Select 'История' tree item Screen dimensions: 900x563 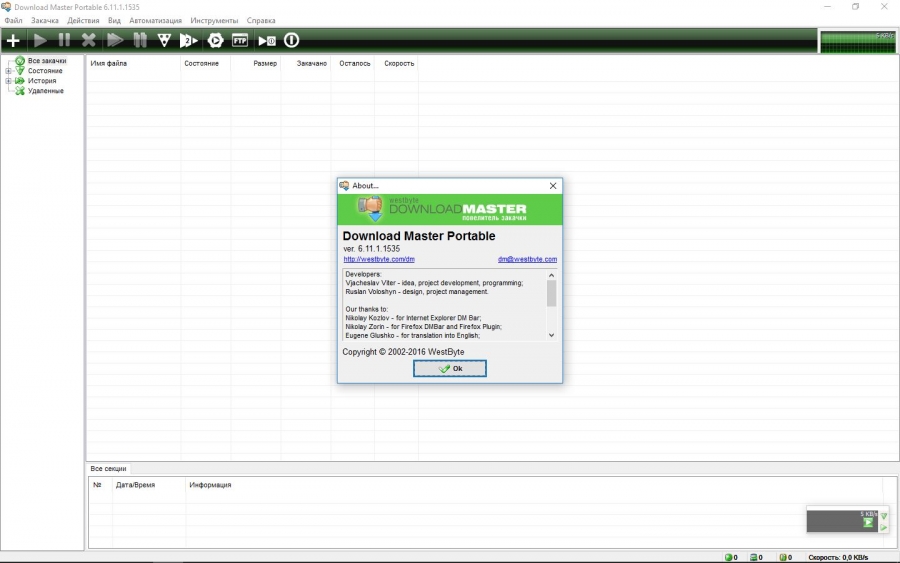[42, 81]
